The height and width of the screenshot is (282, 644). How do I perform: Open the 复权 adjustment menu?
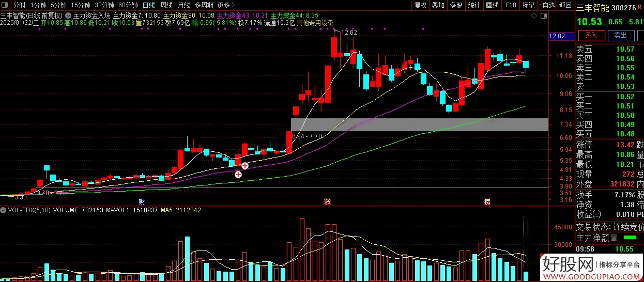point(421,5)
